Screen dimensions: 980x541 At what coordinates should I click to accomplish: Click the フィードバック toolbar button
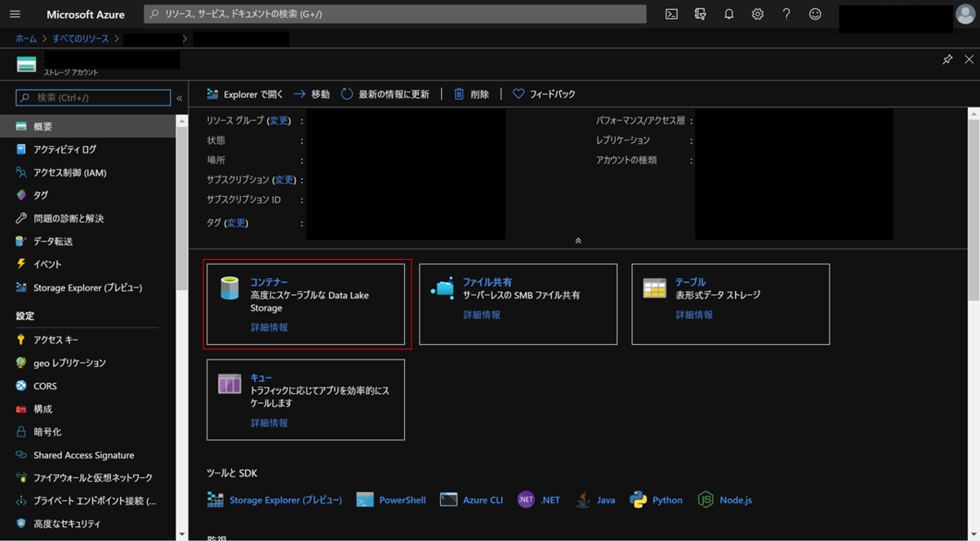coord(544,94)
